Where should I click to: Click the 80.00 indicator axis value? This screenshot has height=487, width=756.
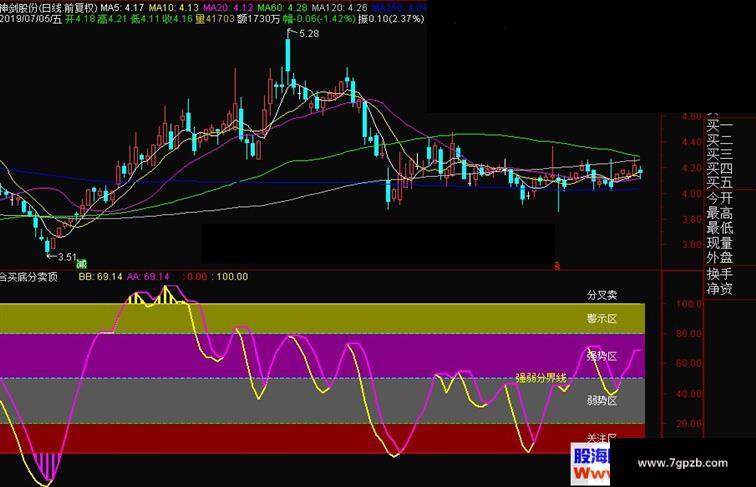click(x=689, y=334)
